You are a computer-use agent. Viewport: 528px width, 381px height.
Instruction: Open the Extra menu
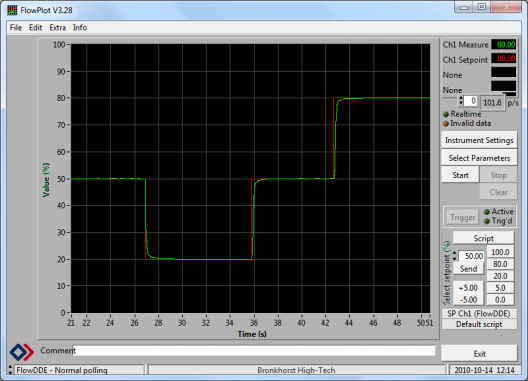point(58,28)
